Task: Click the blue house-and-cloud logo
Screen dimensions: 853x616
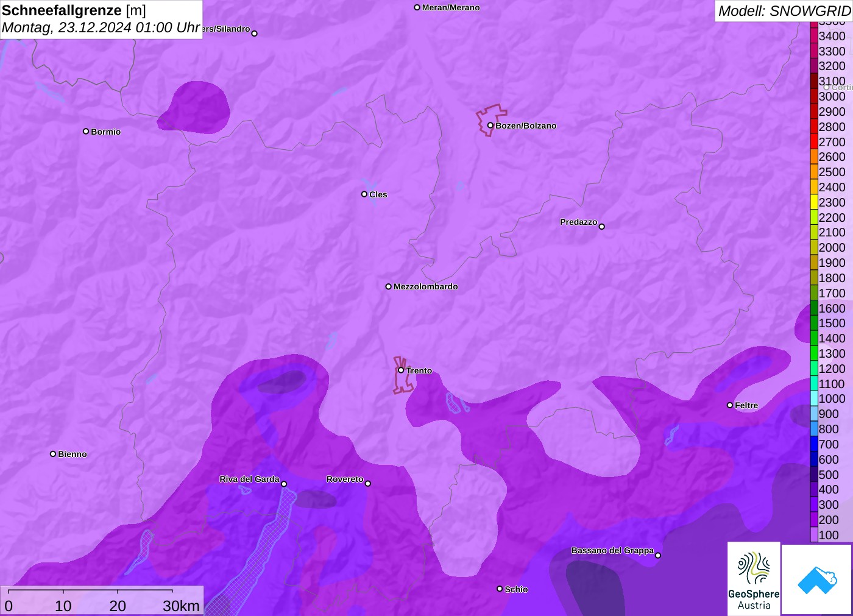Action: click(x=817, y=579)
